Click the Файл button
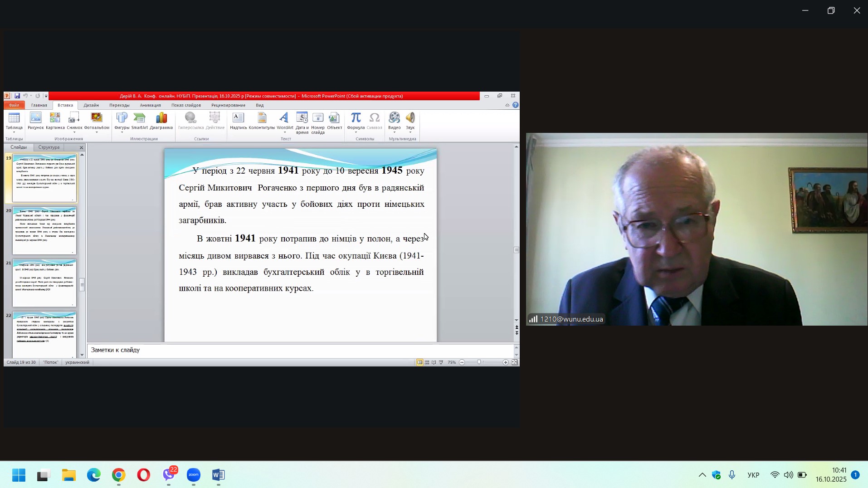 click(14, 105)
